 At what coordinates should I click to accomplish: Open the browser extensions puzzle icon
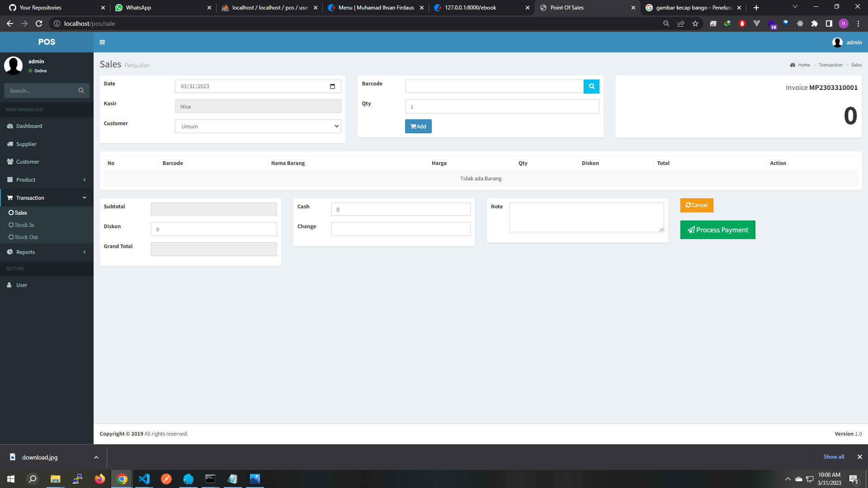pos(815,23)
